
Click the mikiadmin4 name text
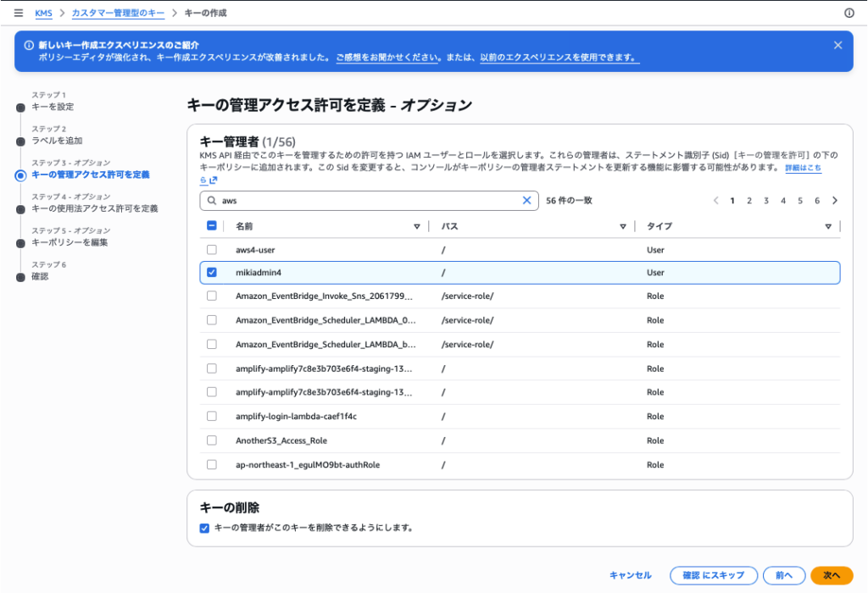point(259,272)
